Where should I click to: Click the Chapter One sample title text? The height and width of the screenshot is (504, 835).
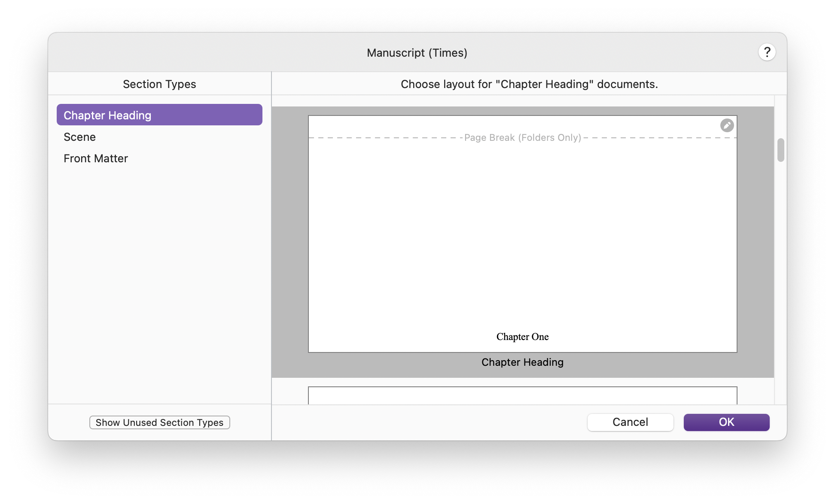(522, 337)
